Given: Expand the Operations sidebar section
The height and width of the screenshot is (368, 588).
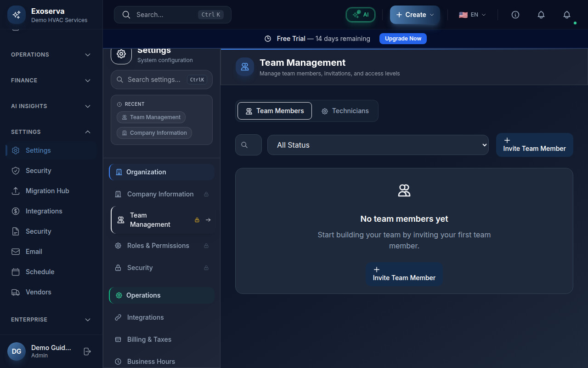Looking at the screenshot, I should (x=51, y=55).
